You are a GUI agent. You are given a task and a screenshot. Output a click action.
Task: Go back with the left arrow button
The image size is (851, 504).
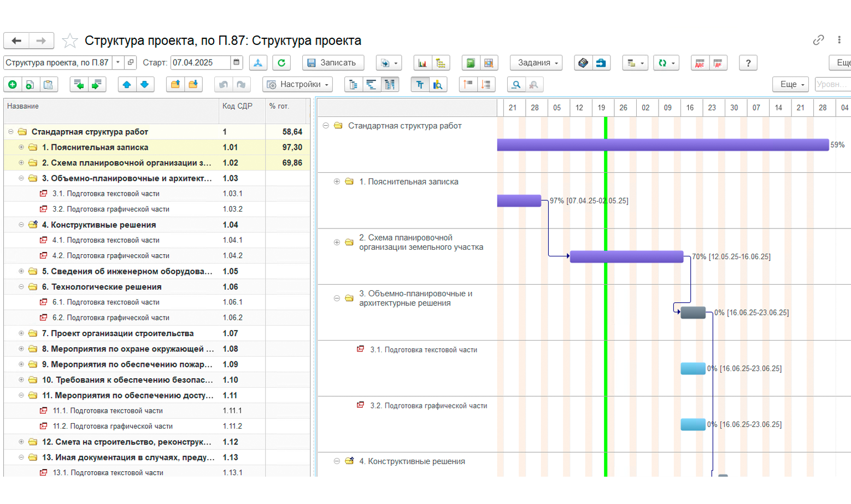click(17, 40)
